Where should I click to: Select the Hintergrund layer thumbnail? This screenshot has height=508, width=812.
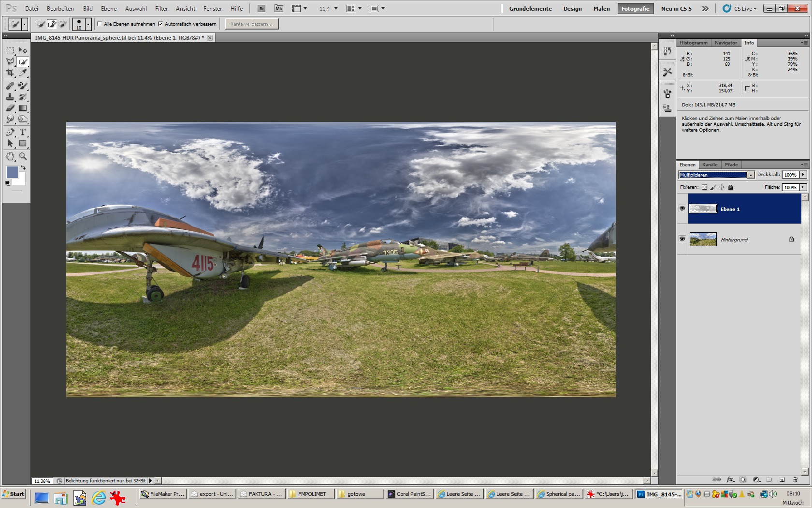tap(703, 239)
